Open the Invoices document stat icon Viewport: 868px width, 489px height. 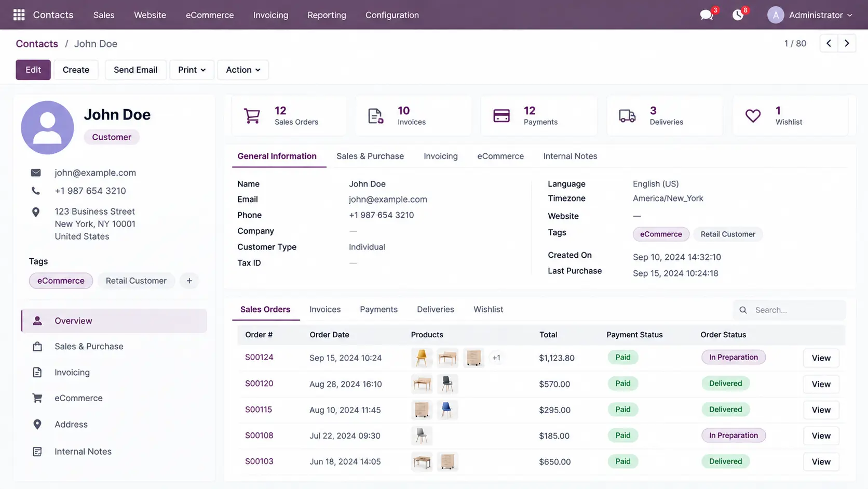375,116
